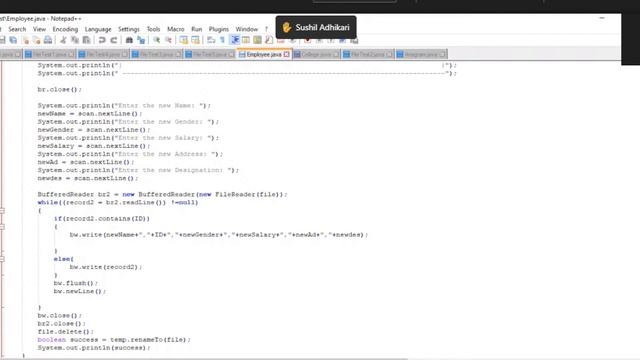Switch to the College.java tab
Image resolution: width=640 pixels, height=360 pixels.
coord(316,54)
